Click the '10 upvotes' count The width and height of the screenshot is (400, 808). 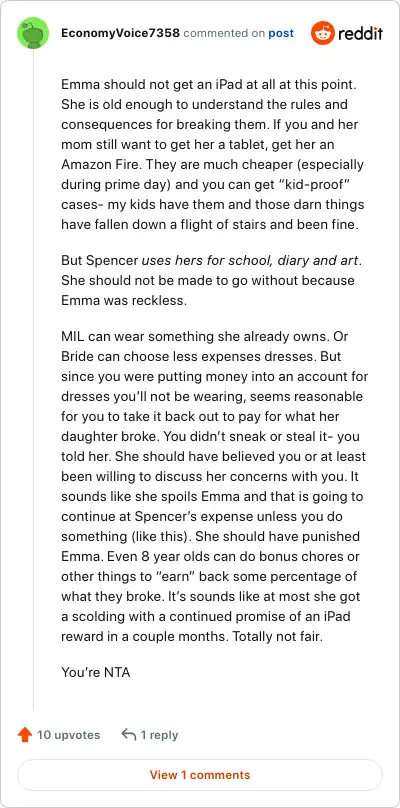[69, 735]
